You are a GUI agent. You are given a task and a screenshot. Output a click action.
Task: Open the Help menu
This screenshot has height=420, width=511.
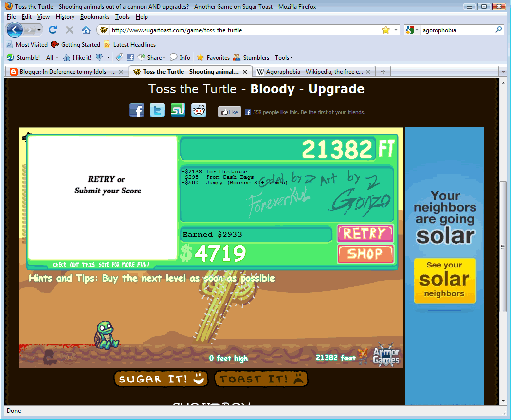(142, 17)
